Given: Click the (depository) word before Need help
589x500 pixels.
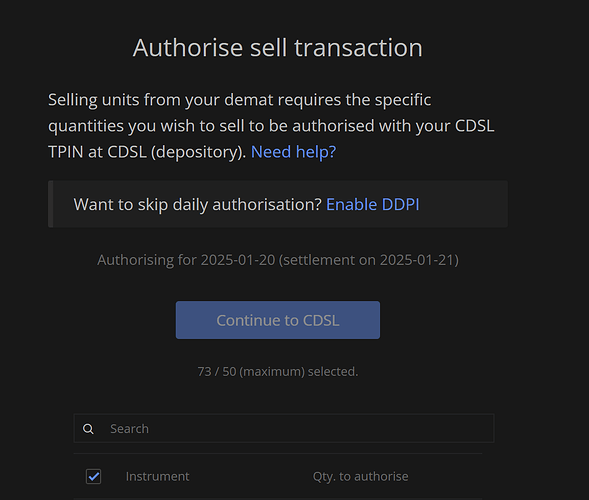Looking at the screenshot, I should [198, 152].
